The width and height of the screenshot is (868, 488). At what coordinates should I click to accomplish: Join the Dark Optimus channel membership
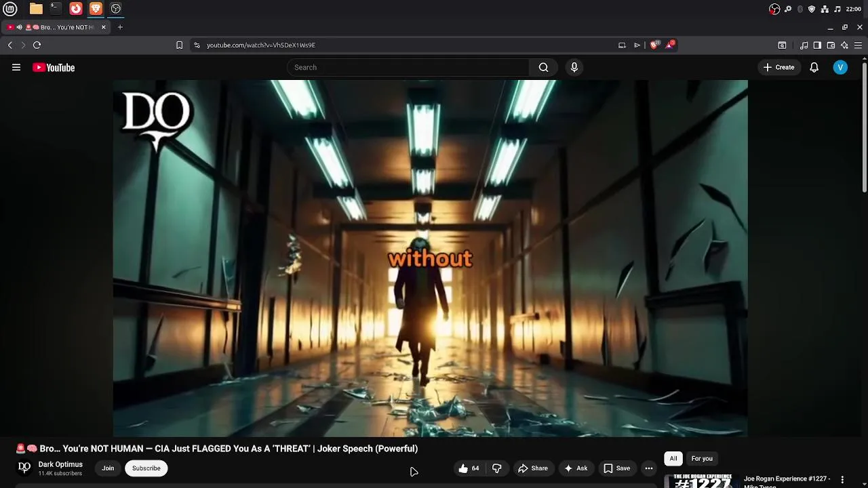click(x=108, y=468)
